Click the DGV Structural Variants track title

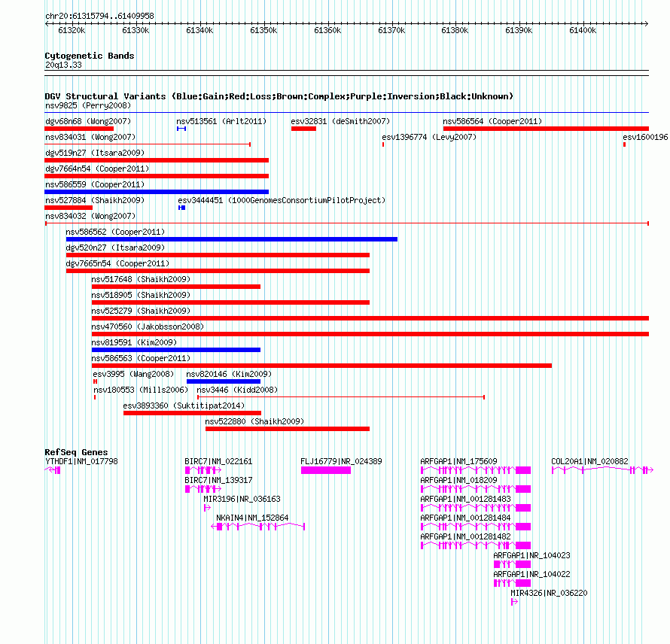click(279, 96)
